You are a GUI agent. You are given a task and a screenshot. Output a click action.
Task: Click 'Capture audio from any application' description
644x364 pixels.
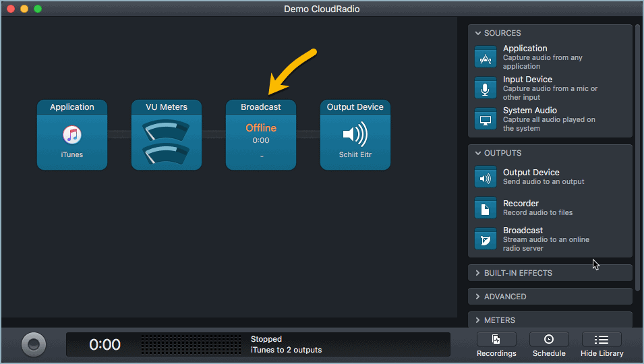coord(543,62)
